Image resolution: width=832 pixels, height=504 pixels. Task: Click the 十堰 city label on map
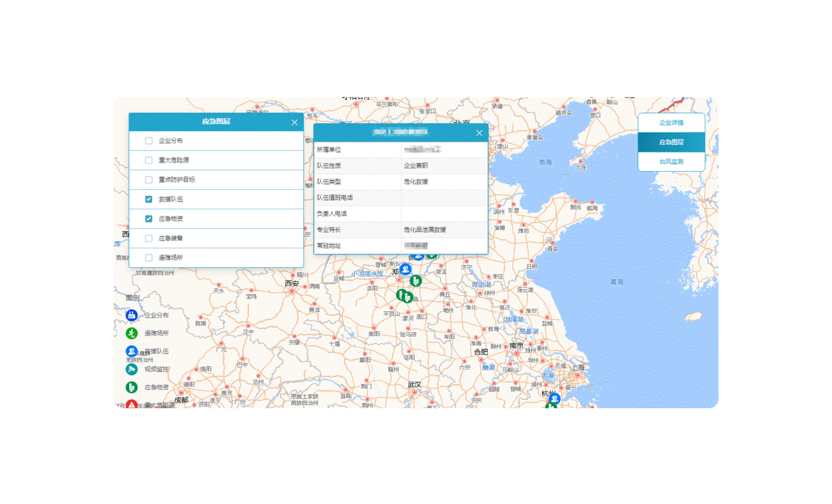[335, 344]
